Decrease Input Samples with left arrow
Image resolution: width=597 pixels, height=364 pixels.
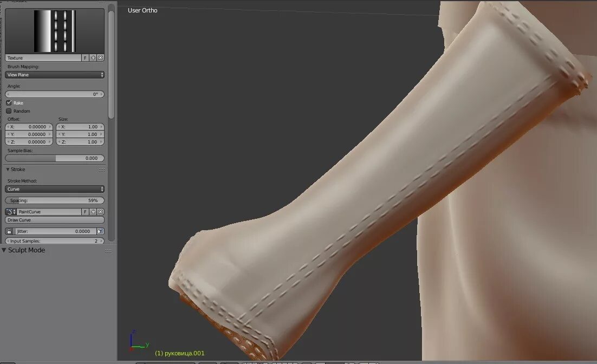click(8, 241)
